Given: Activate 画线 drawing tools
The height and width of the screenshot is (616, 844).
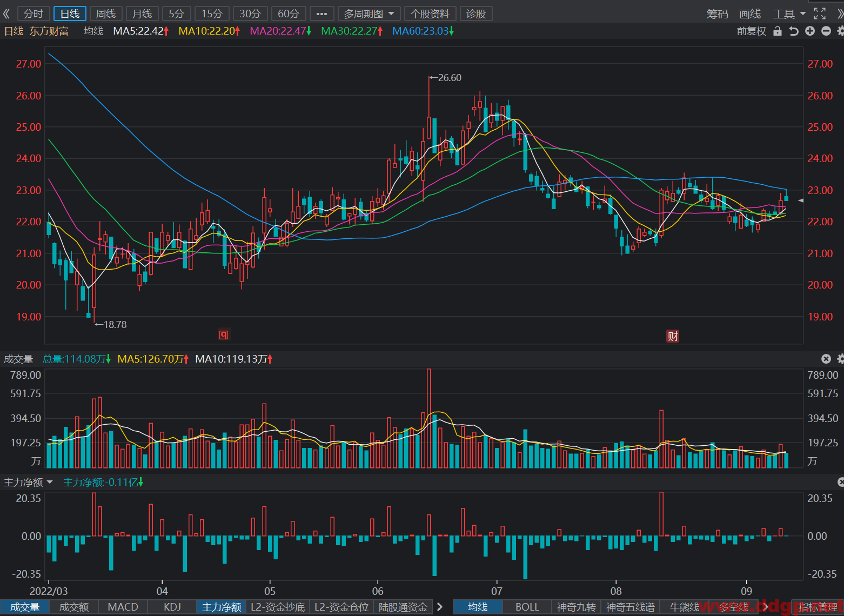Looking at the screenshot, I should (750, 14).
